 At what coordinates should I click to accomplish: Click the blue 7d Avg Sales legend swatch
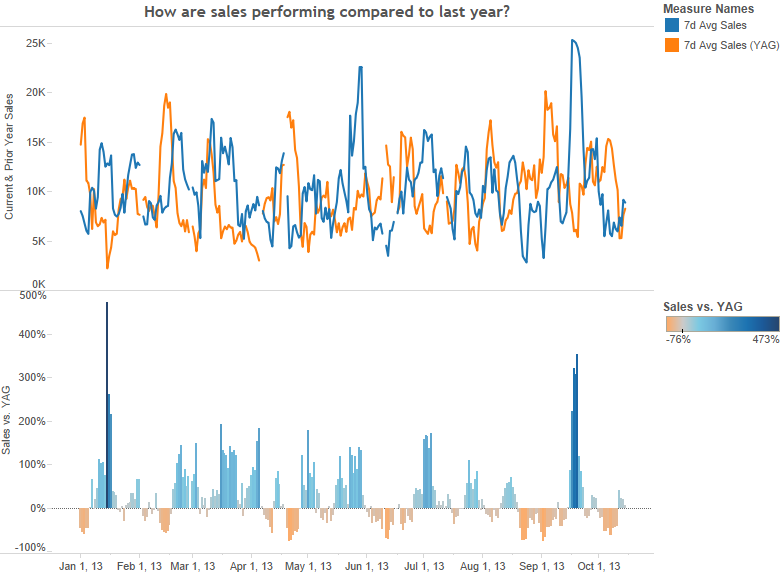click(671, 25)
